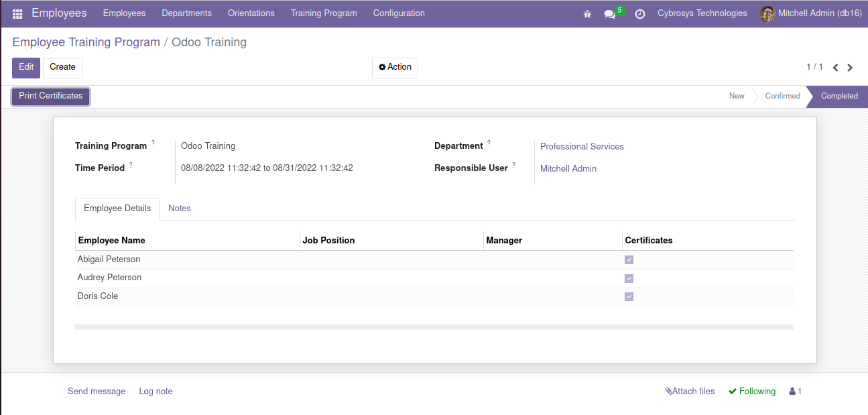Open the activities clock icon
This screenshot has width=868, height=415.
coord(640,13)
